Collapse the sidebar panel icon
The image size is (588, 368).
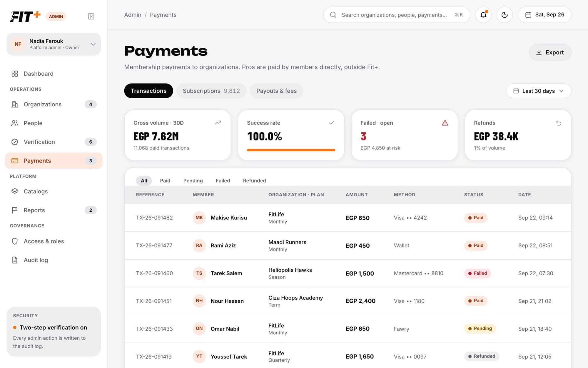click(91, 16)
